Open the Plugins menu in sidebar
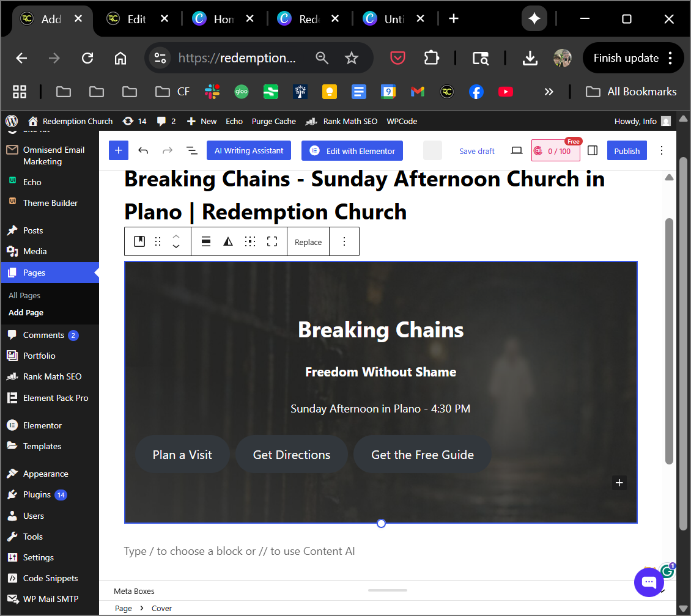This screenshot has height=616, width=691. pyautogui.click(x=37, y=494)
